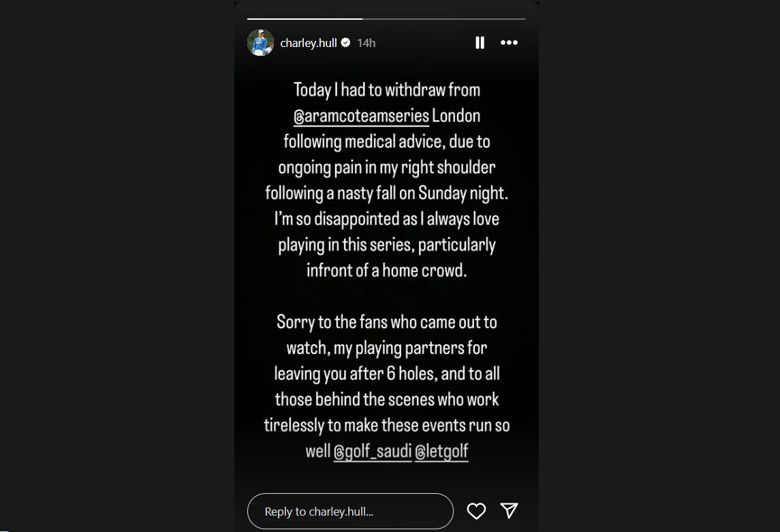Focus the "Reply to charley.hull..." field
The image size is (780, 532).
point(350,512)
